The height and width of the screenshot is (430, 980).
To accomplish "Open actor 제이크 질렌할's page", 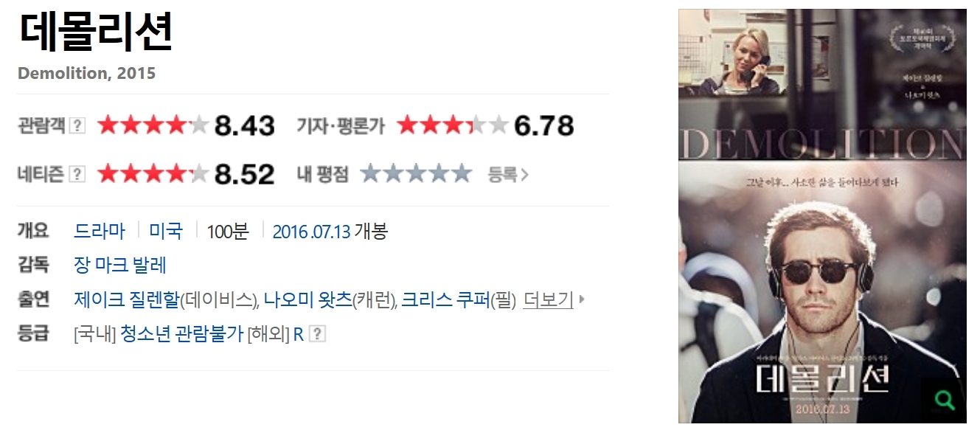I will tap(127, 299).
